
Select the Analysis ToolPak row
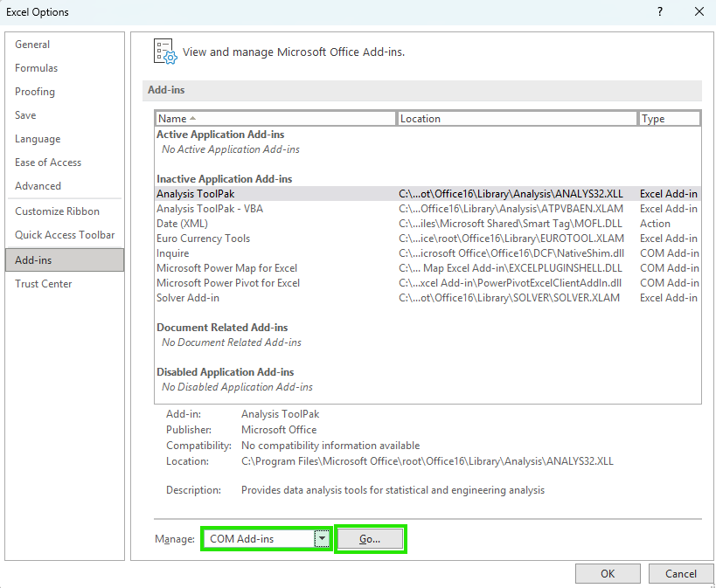pos(428,194)
